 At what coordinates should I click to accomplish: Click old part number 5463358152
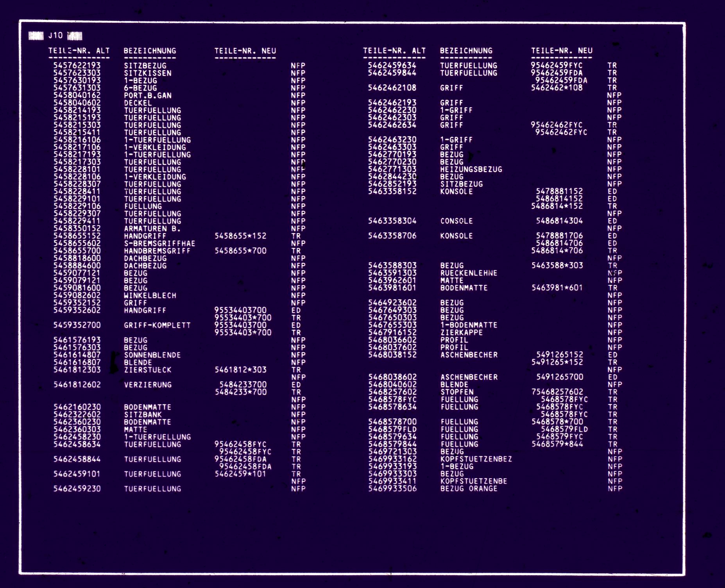(x=392, y=191)
